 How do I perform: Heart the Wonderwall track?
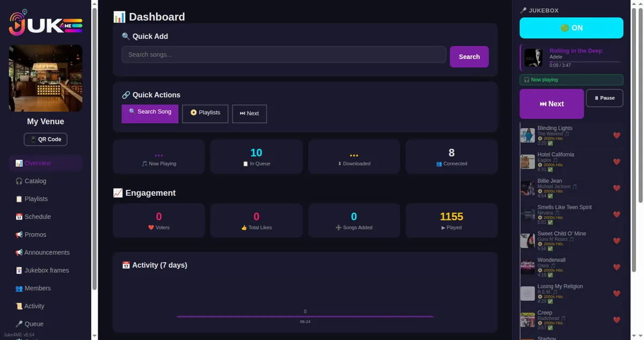coord(617,267)
